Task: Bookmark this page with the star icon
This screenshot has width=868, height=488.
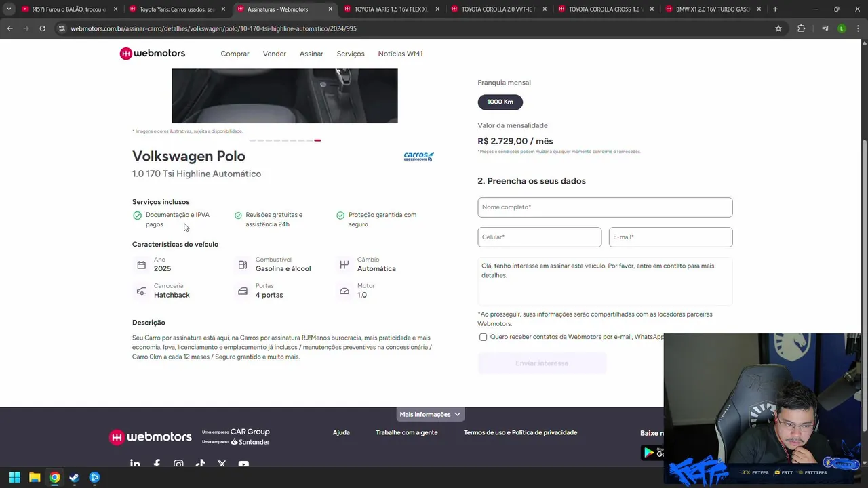Action: (x=778, y=28)
